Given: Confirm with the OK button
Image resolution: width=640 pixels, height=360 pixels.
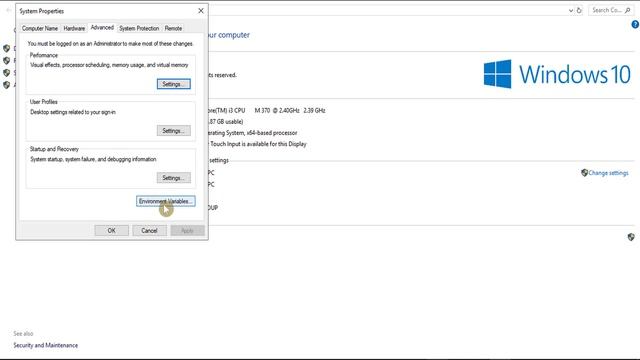Looking at the screenshot, I should pyautogui.click(x=111, y=231).
